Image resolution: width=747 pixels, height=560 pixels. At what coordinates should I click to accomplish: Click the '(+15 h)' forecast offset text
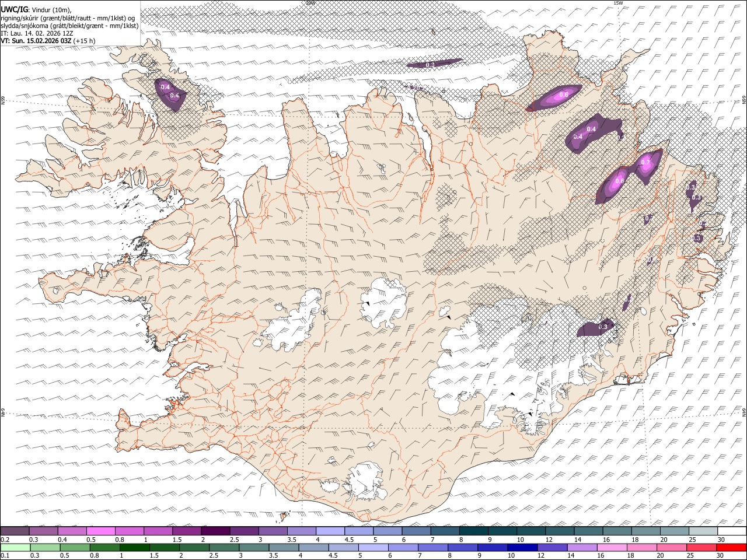click(85, 41)
